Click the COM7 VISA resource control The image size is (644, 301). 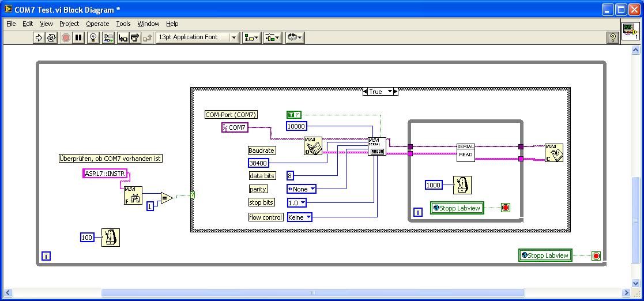[x=235, y=127]
